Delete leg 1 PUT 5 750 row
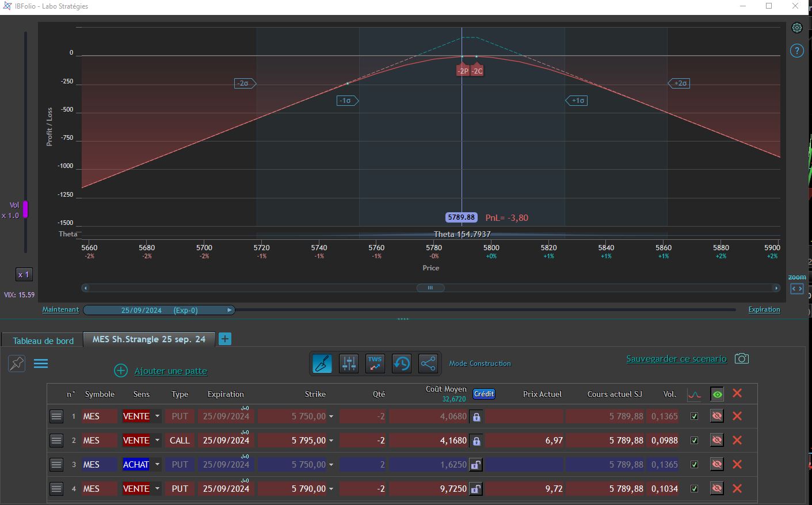The width and height of the screenshot is (812, 505). point(737,416)
